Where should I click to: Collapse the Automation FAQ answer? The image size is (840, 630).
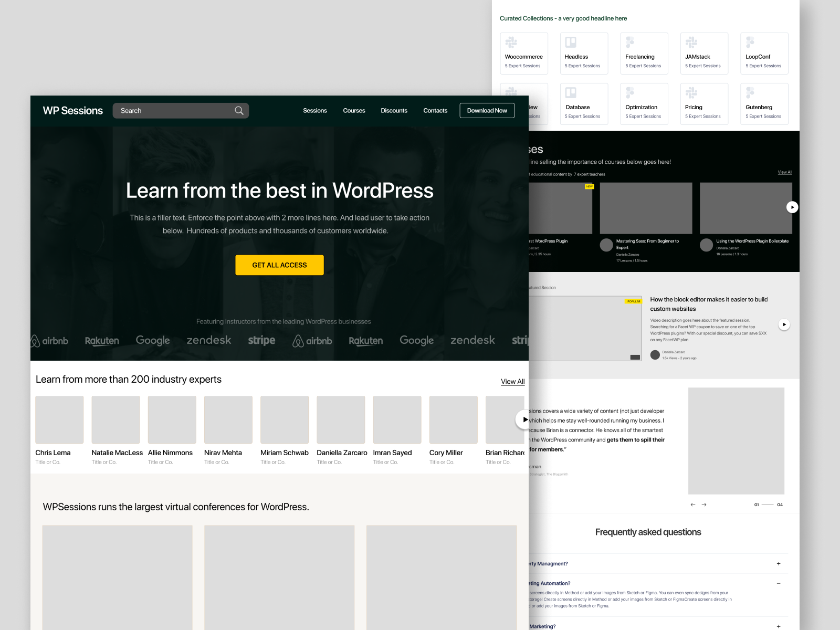[x=778, y=583]
